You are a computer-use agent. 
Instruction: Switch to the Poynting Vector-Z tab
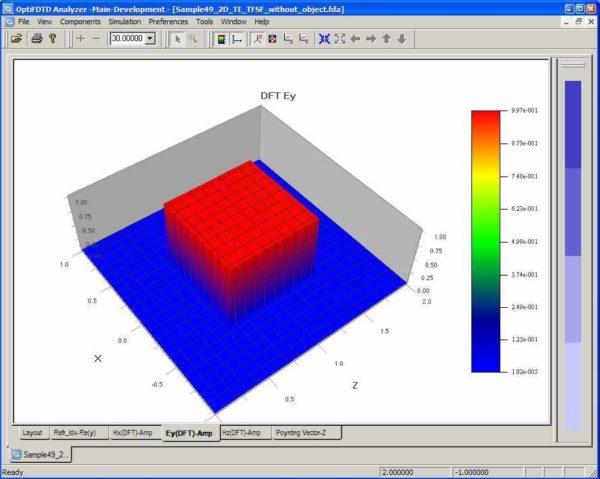tap(307, 432)
